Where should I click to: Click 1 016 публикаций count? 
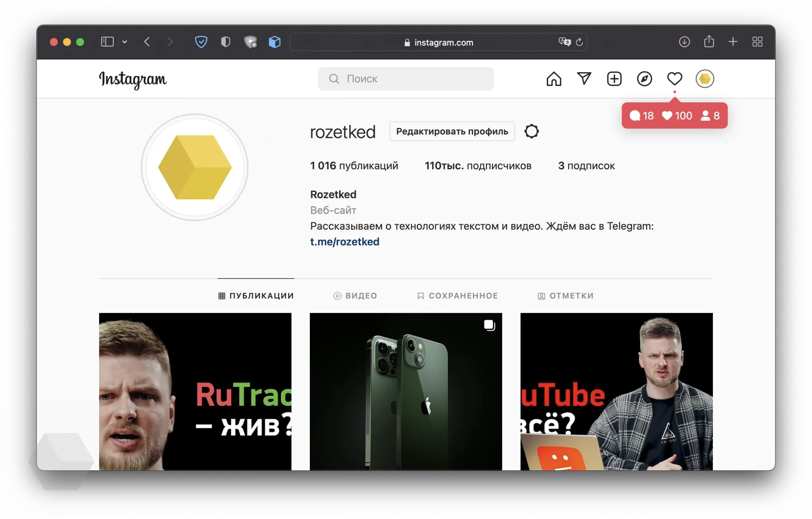354,166
